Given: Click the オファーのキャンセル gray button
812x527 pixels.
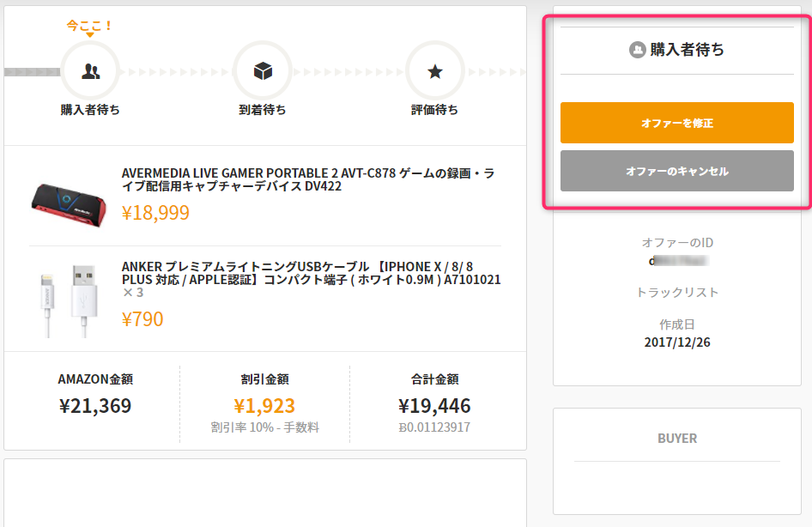Looking at the screenshot, I should click(677, 171).
